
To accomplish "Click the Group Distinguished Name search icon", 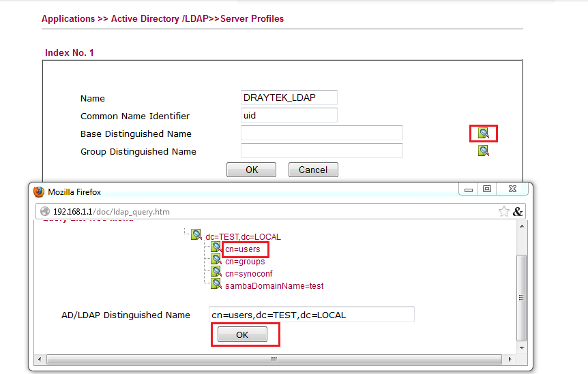I will tap(483, 151).
